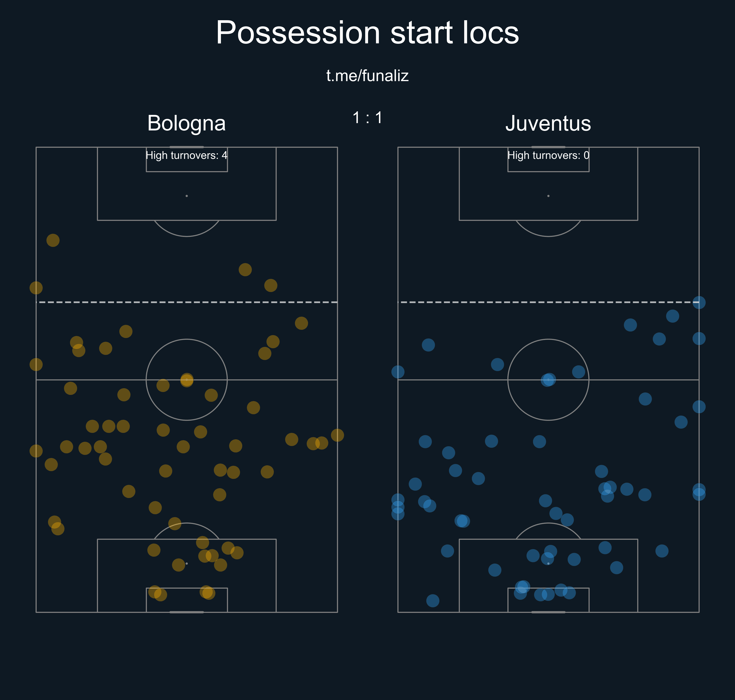Screen dimensions: 735x700
Task: Click the Bologna team heading
Action: tap(186, 123)
